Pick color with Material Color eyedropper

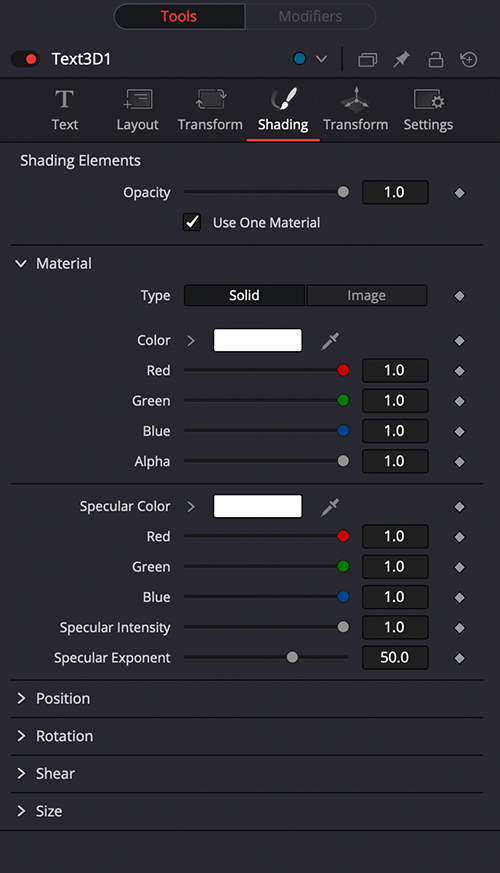[330, 341]
